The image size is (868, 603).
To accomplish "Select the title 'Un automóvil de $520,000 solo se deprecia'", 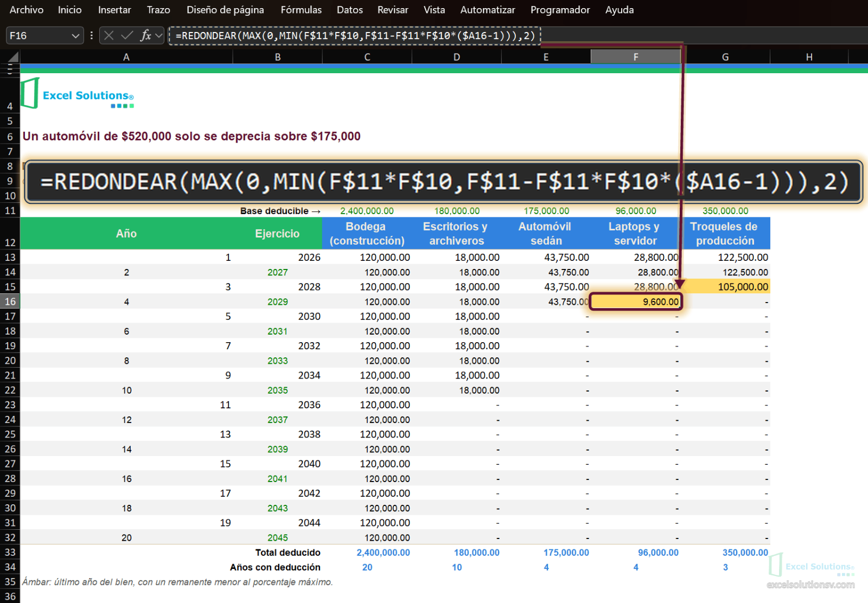I will [192, 136].
